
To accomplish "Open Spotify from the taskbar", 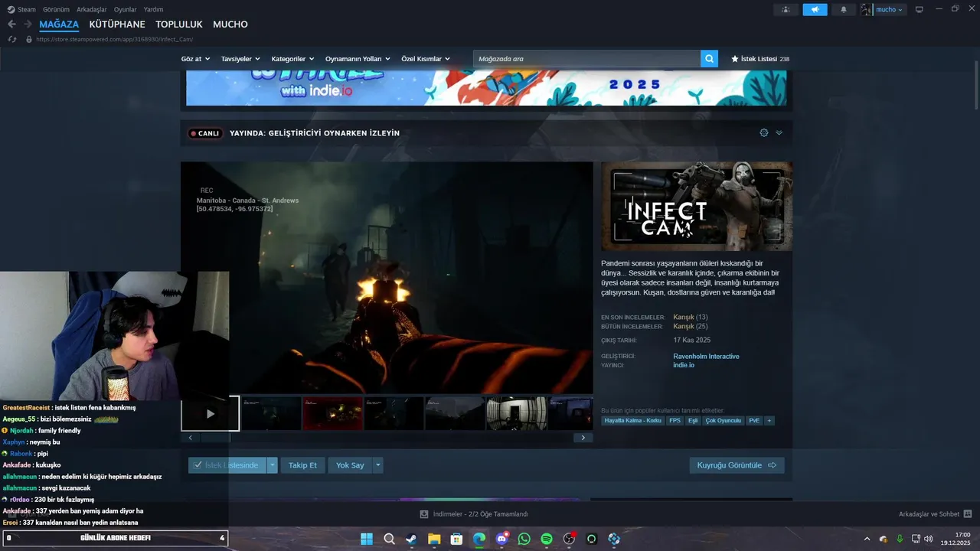I will tap(547, 539).
